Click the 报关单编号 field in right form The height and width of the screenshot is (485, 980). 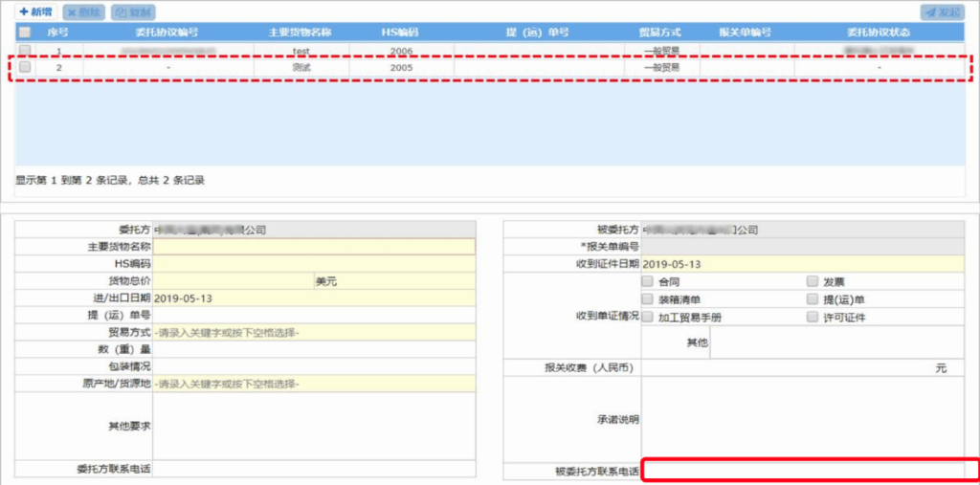[803, 247]
